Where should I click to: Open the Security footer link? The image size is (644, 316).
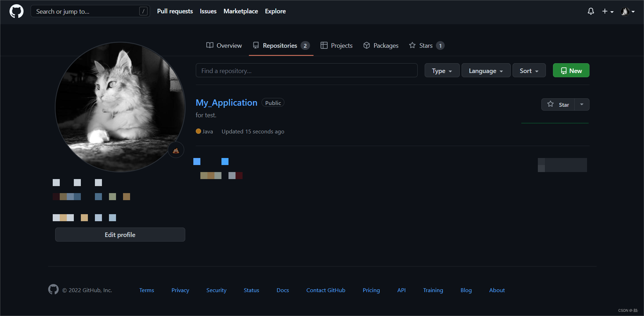tap(216, 290)
